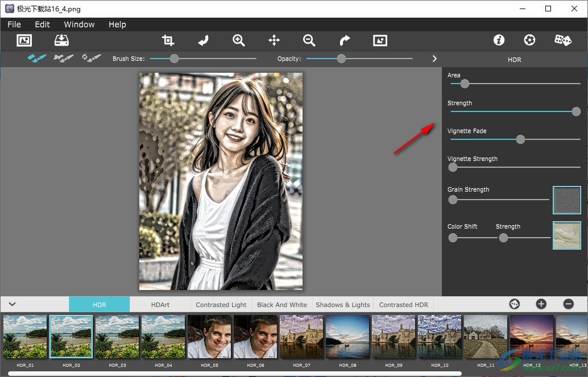Screen dimensions: 588x377
Task: Switch to the Contrasted HDR tab
Action: pyautogui.click(x=404, y=305)
